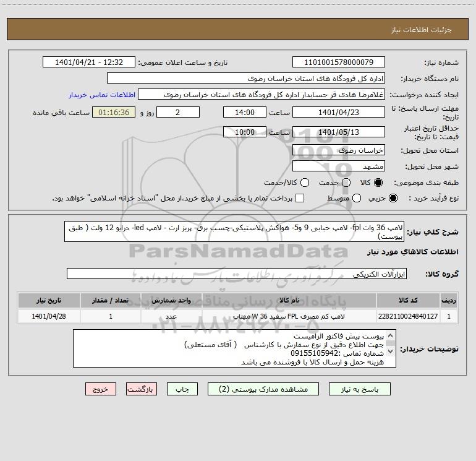Click the request creator name field
This screenshot has height=461, width=476.
point(261,95)
